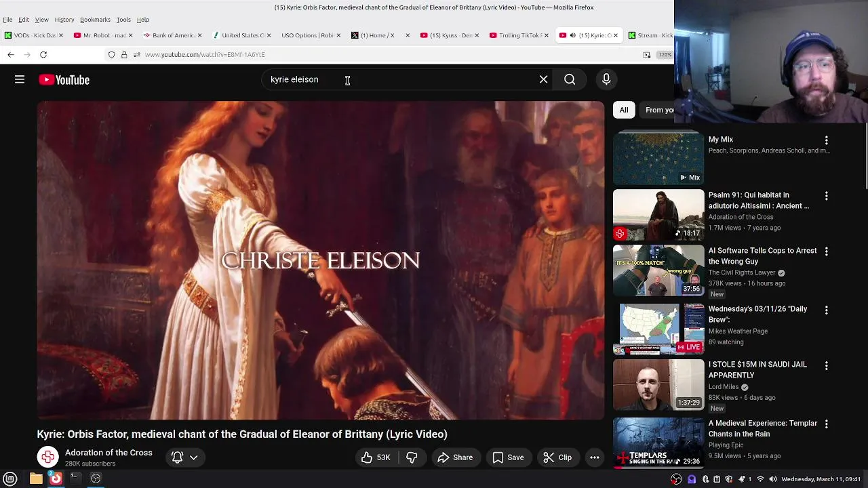This screenshot has height=488, width=868.
Task: Close the Bank of America tab
Action: [x=200, y=35]
